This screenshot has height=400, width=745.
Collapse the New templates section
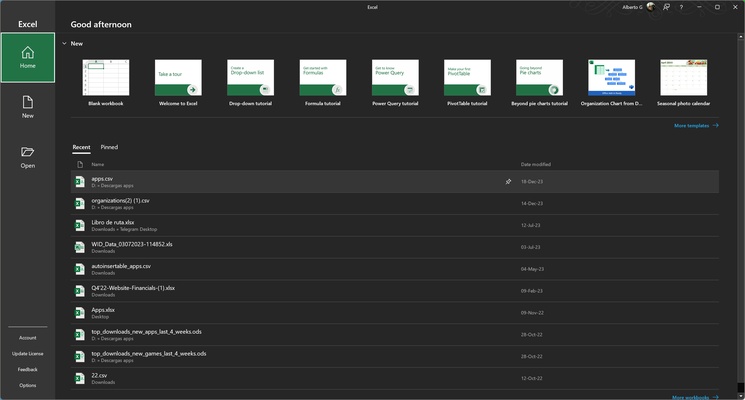click(64, 43)
